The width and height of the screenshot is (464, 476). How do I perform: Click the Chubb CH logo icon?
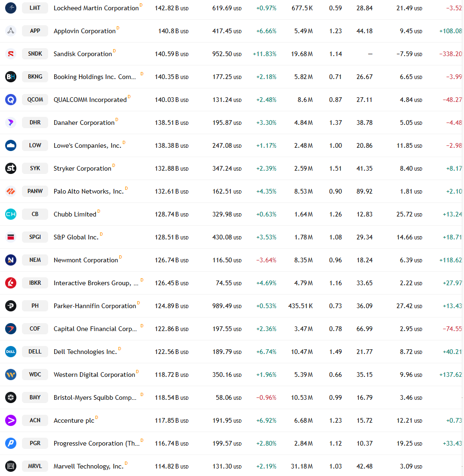pos(11,214)
